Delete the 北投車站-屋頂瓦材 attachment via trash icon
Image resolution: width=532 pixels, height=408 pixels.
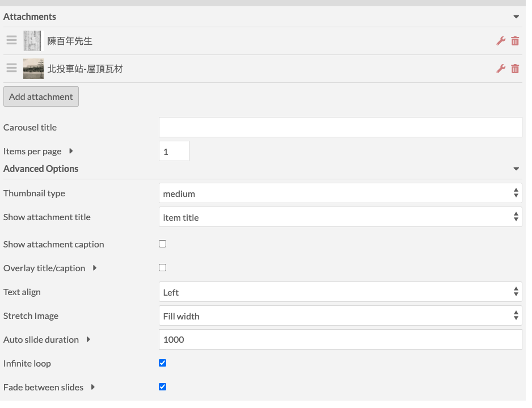tap(515, 69)
